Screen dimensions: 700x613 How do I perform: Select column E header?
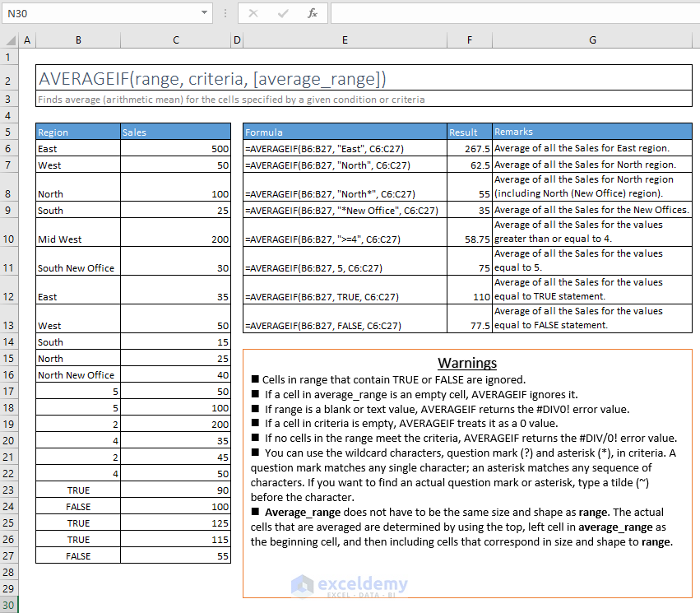pyautogui.click(x=345, y=40)
